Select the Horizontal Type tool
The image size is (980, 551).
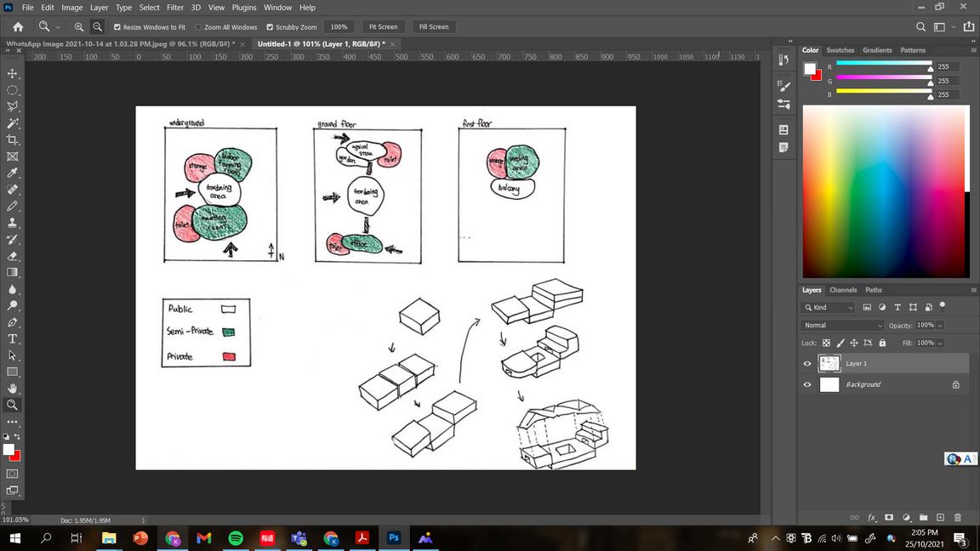[x=13, y=338]
